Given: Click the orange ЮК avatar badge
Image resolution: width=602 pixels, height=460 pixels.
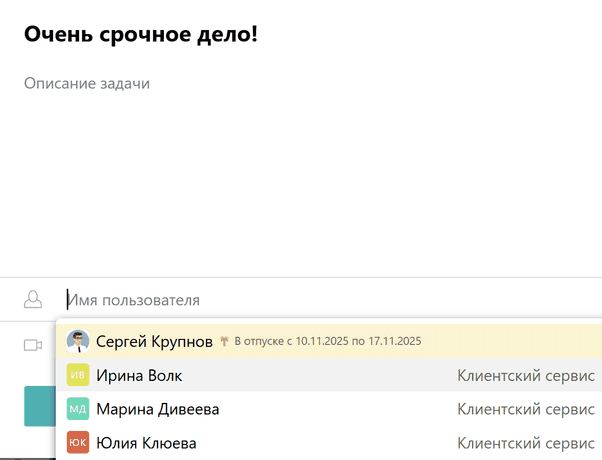Looking at the screenshot, I should [78, 442].
